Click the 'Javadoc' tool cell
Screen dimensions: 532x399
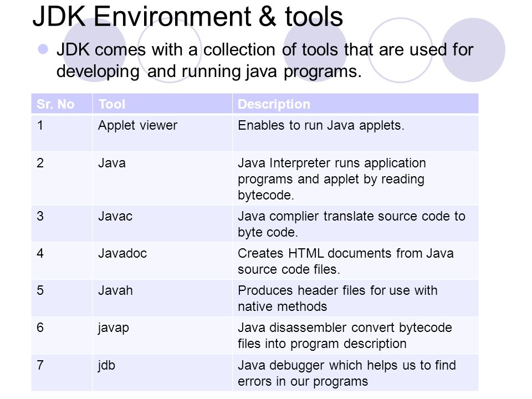pos(162,261)
